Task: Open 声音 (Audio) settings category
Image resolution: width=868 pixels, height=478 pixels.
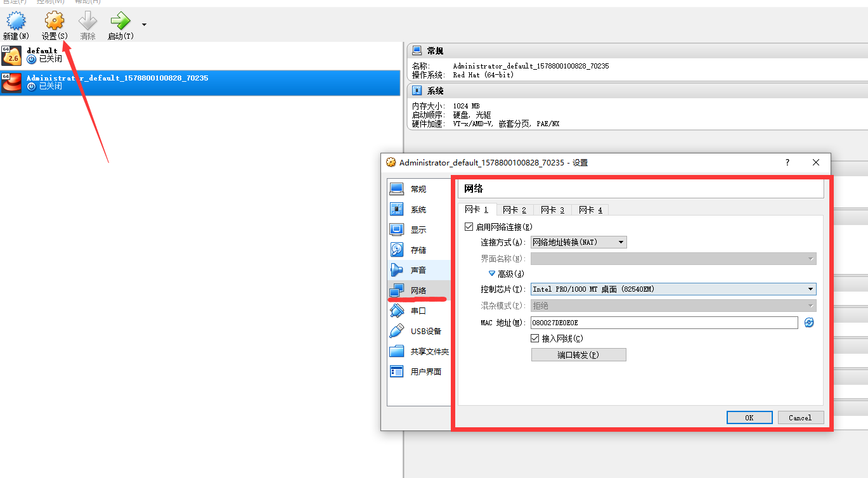Action: [x=418, y=270]
